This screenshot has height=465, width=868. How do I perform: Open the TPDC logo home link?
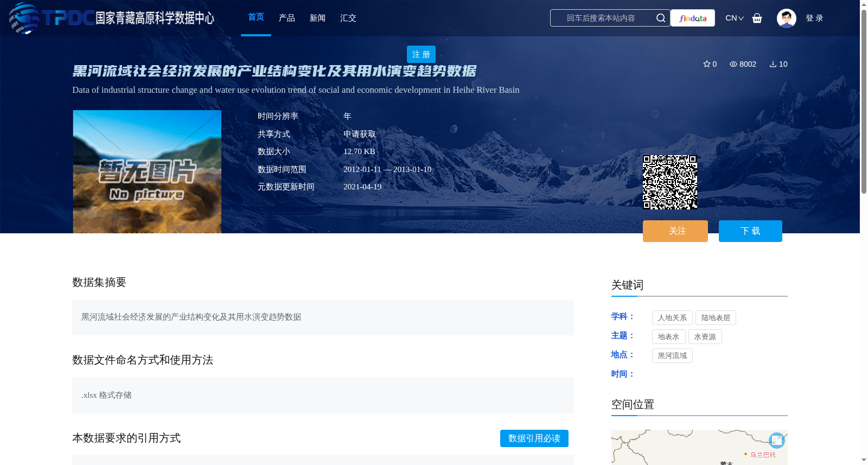111,18
